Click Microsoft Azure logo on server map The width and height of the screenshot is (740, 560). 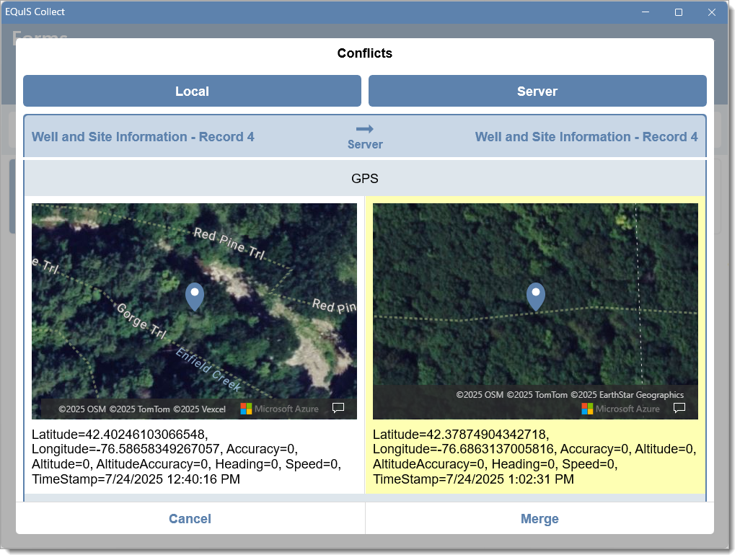[620, 409]
